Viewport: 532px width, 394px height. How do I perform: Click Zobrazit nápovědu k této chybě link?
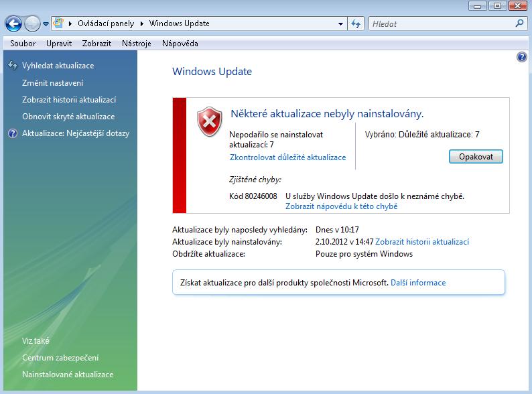tap(341, 206)
